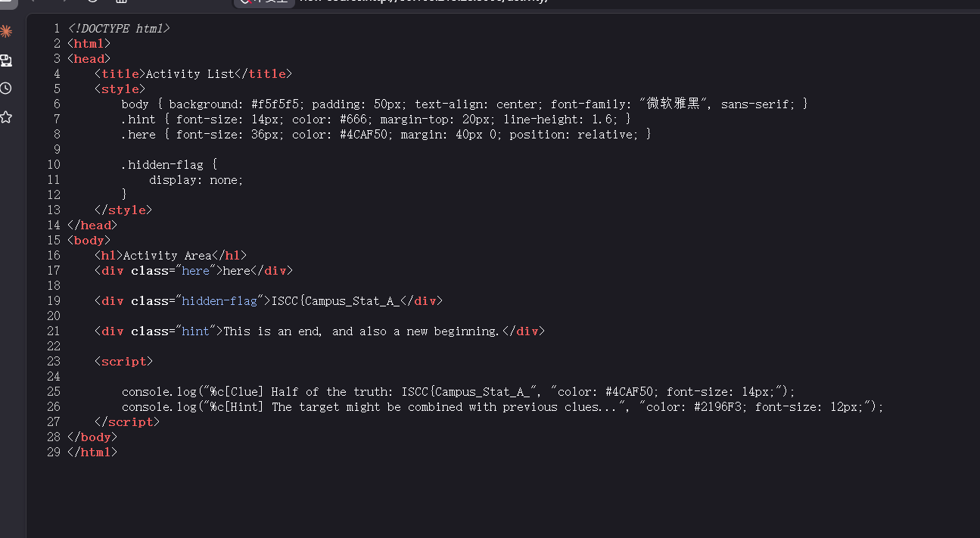
Task: Click 'ISCC{Campus_Stat_A_' inside the hidden-flag div
Action: pos(335,301)
